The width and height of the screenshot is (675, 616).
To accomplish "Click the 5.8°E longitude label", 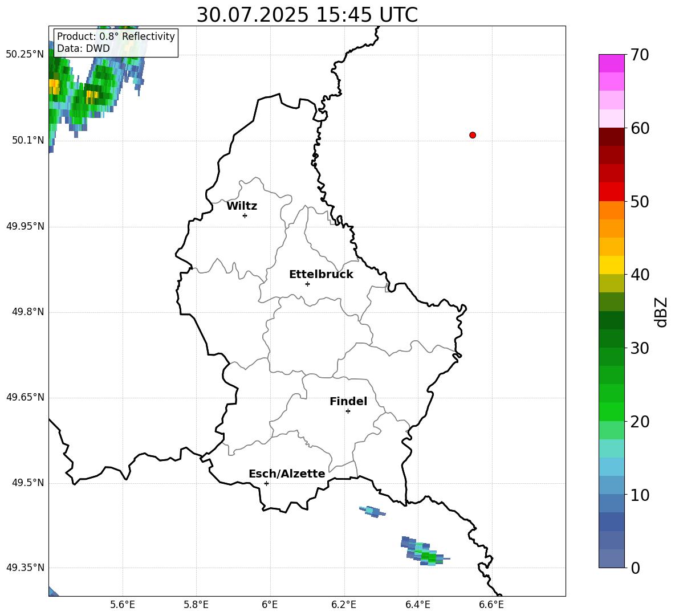I will tap(196, 605).
